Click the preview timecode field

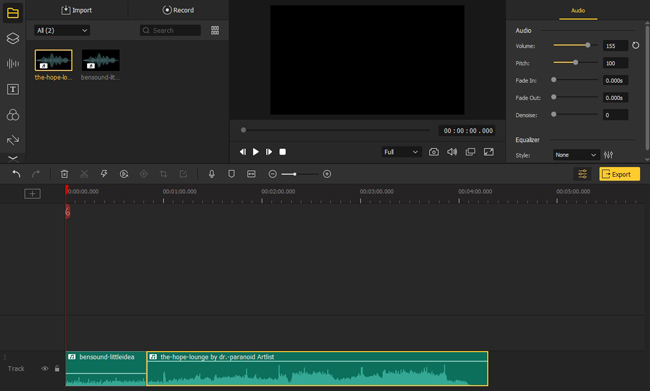(x=468, y=131)
